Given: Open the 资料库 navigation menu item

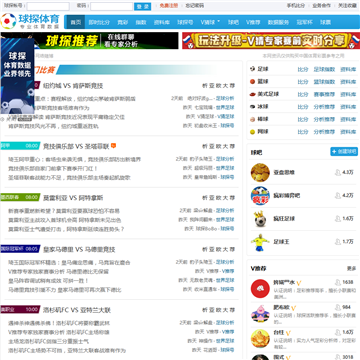Looking at the screenshot, I should pos(161,22).
